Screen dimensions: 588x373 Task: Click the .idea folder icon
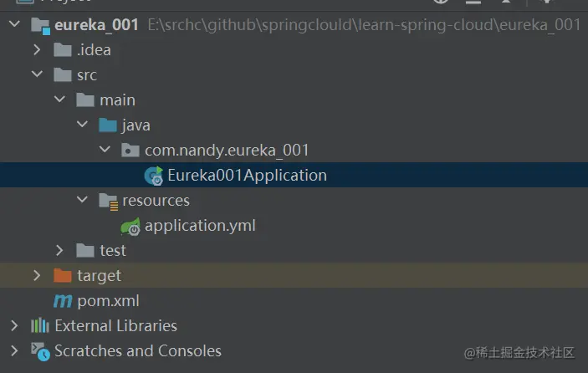(63, 50)
